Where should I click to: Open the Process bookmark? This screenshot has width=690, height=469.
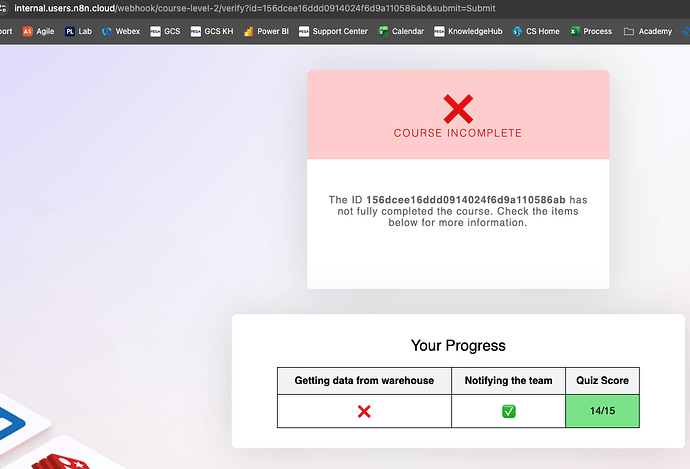click(591, 31)
